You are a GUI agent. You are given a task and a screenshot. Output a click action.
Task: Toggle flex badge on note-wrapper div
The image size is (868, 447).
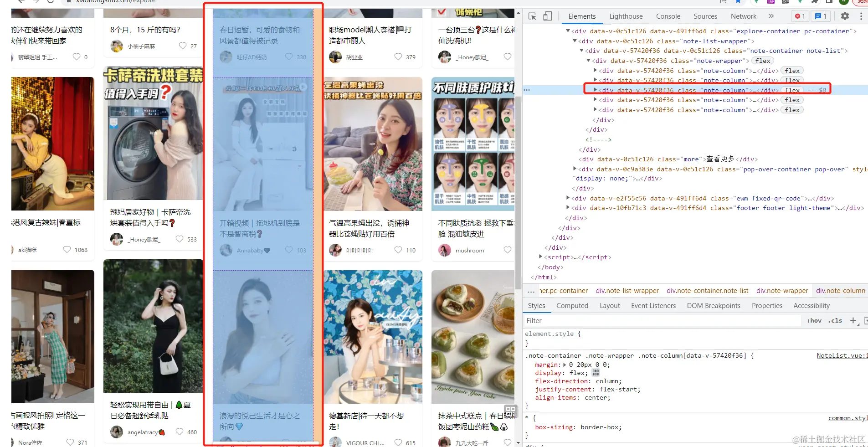click(763, 61)
